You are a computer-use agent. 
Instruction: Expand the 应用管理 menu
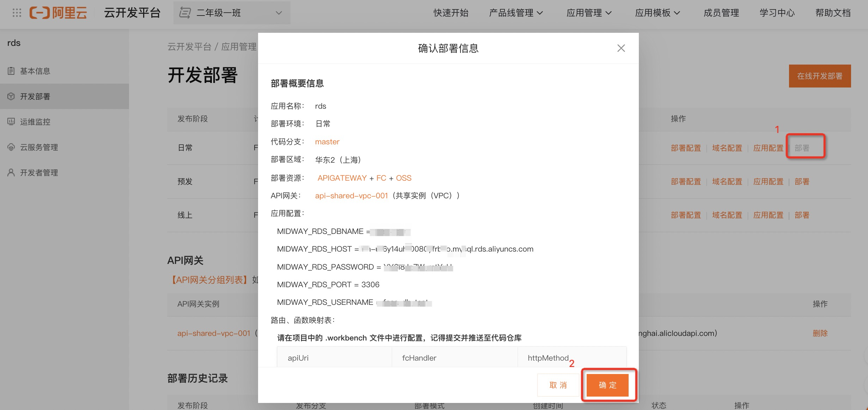[x=589, y=13]
